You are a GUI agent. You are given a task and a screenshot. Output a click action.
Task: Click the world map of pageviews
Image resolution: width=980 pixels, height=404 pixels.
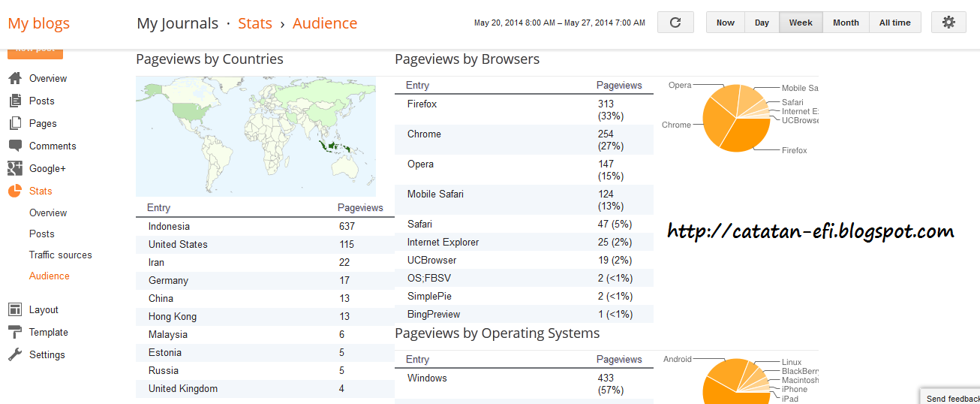tap(256, 136)
